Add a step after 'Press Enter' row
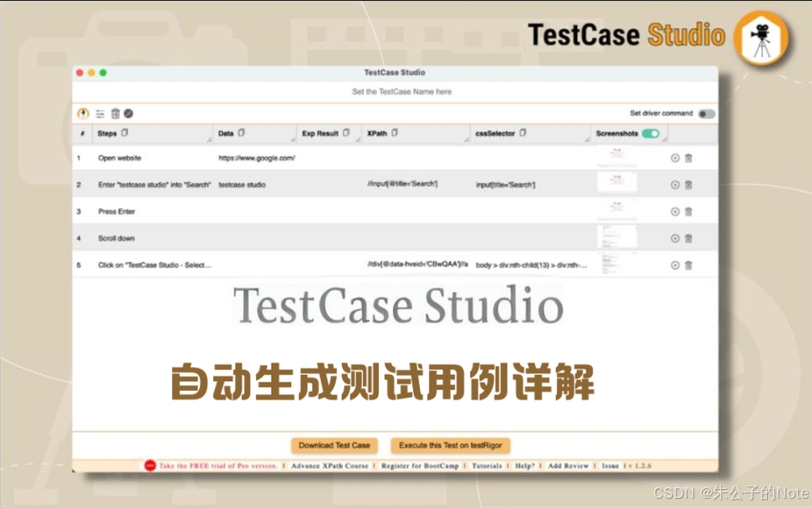This screenshot has width=812, height=508. [675, 211]
